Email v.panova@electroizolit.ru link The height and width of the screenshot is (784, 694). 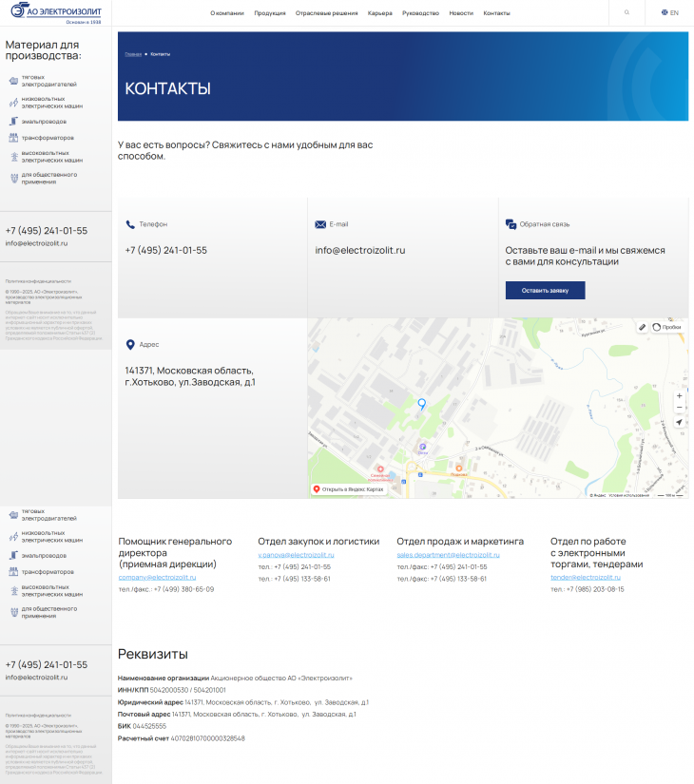coord(296,555)
